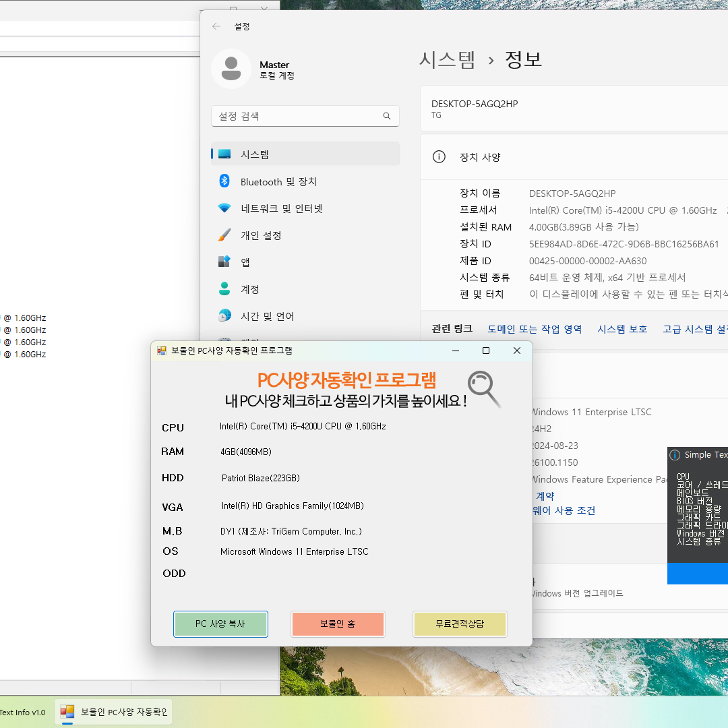
Task: Click the Master 로컬 계정 name
Action: coord(277,69)
